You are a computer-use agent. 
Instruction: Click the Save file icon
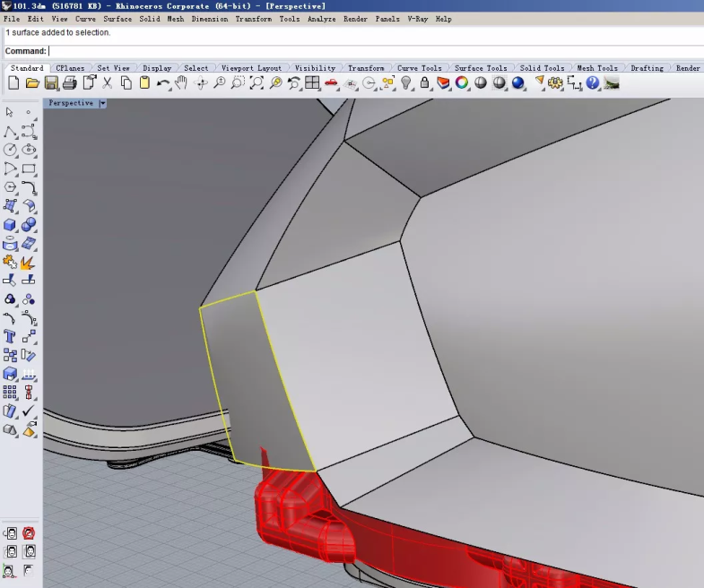[51, 83]
